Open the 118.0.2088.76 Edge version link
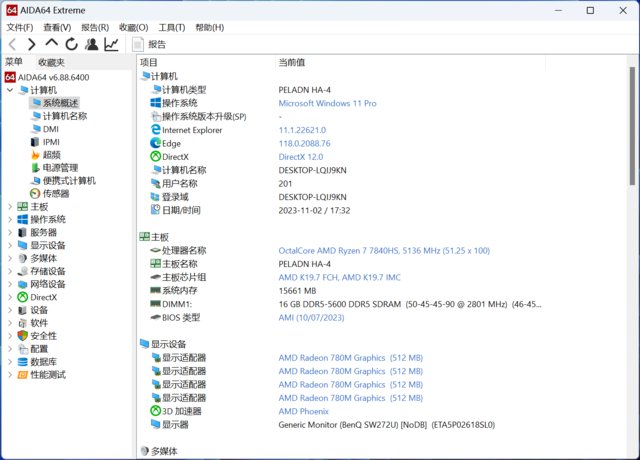 click(304, 143)
